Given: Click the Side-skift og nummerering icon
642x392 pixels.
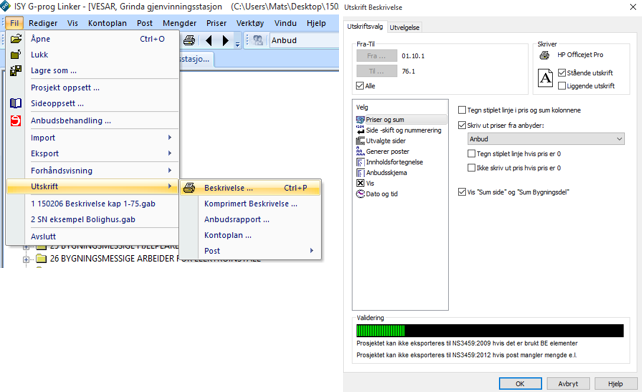Looking at the screenshot, I should click(360, 130).
